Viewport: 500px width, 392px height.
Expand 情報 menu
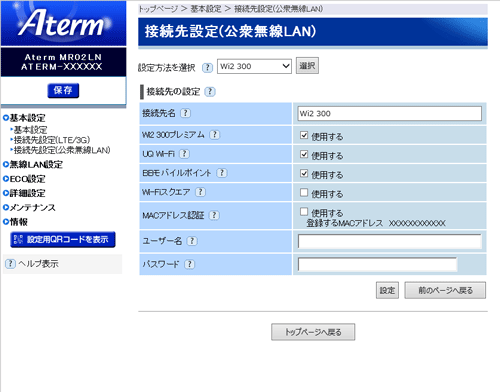pos(19,222)
